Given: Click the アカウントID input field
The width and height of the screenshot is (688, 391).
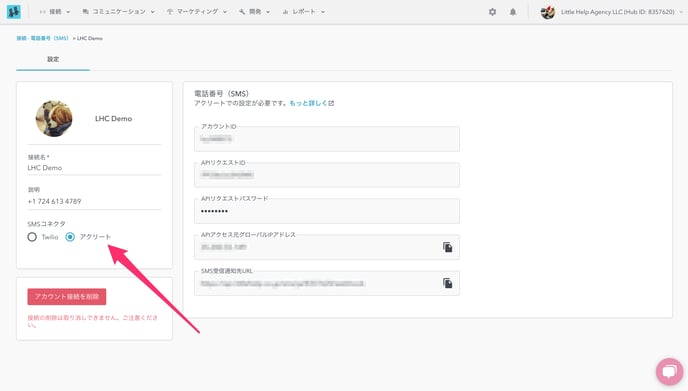Looking at the screenshot, I should 327,139.
